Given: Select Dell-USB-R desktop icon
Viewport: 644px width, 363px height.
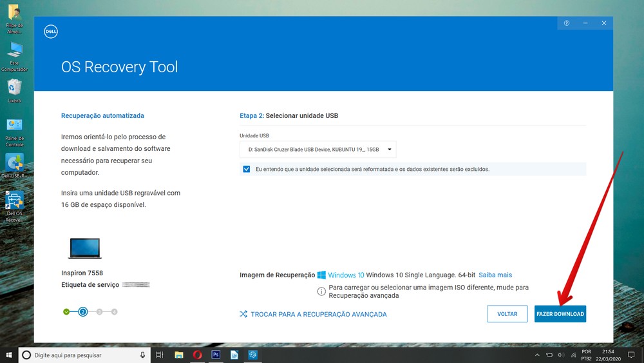Looking at the screenshot, I should (x=14, y=166).
